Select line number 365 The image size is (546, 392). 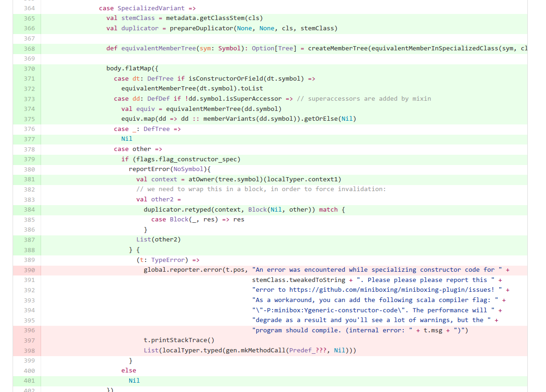coord(29,18)
